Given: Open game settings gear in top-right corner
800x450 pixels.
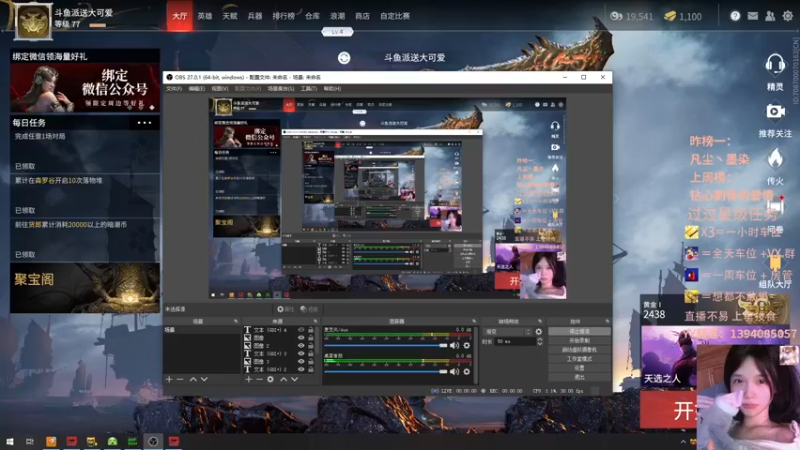Looking at the screenshot, I should coord(788,16).
